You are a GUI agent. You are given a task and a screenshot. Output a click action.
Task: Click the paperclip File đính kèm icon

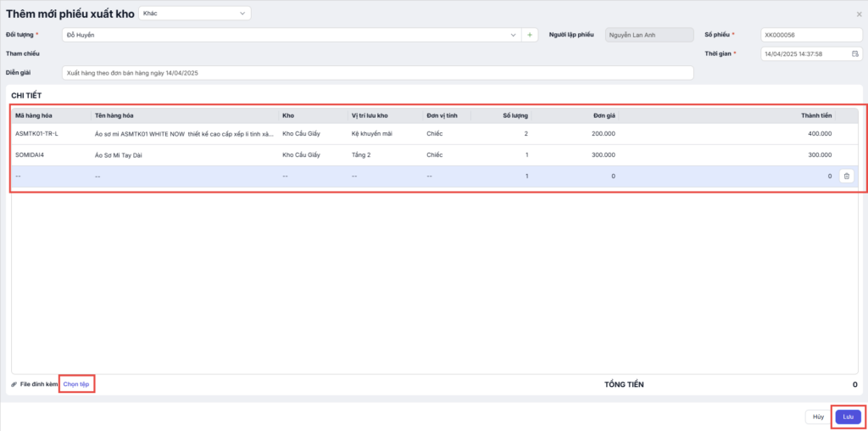14,384
